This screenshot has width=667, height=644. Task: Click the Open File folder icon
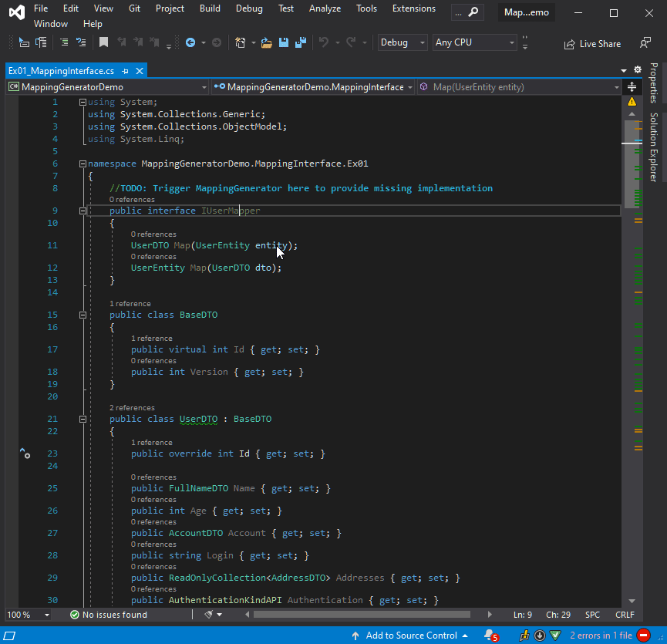click(266, 42)
